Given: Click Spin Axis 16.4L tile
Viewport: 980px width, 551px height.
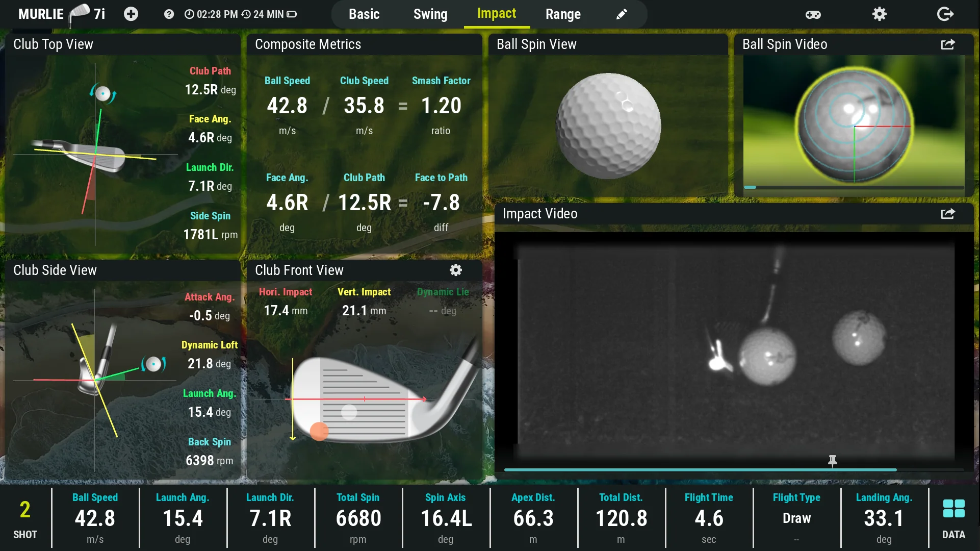Looking at the screenshot, I should coord(446,518).
